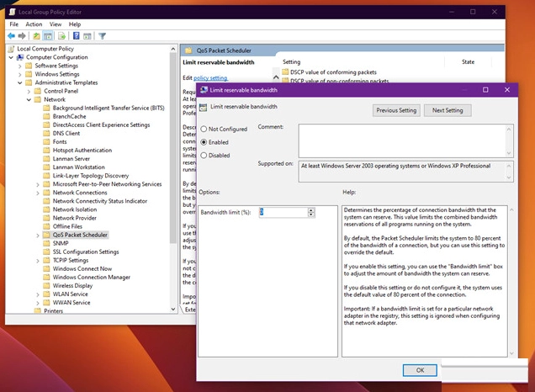This screenshot has width=535, height=392.
Task: Toggle the Show/Hide console tree icon
Action: point(48,36)
